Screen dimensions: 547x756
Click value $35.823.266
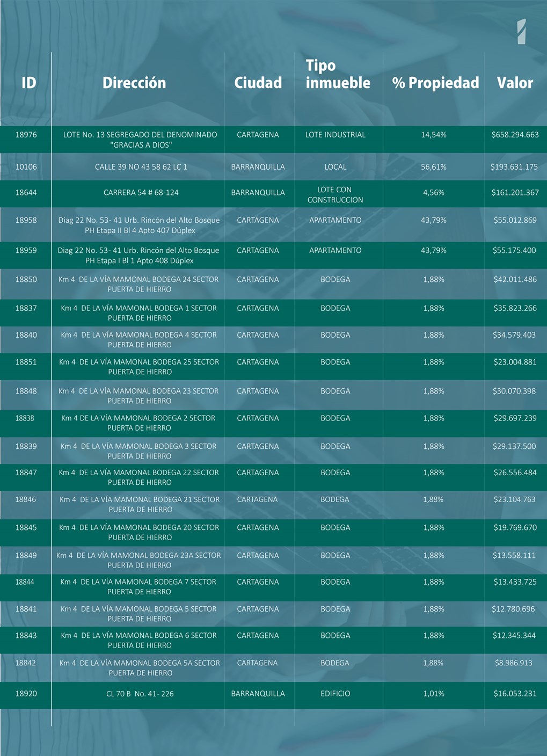[515, 308]
